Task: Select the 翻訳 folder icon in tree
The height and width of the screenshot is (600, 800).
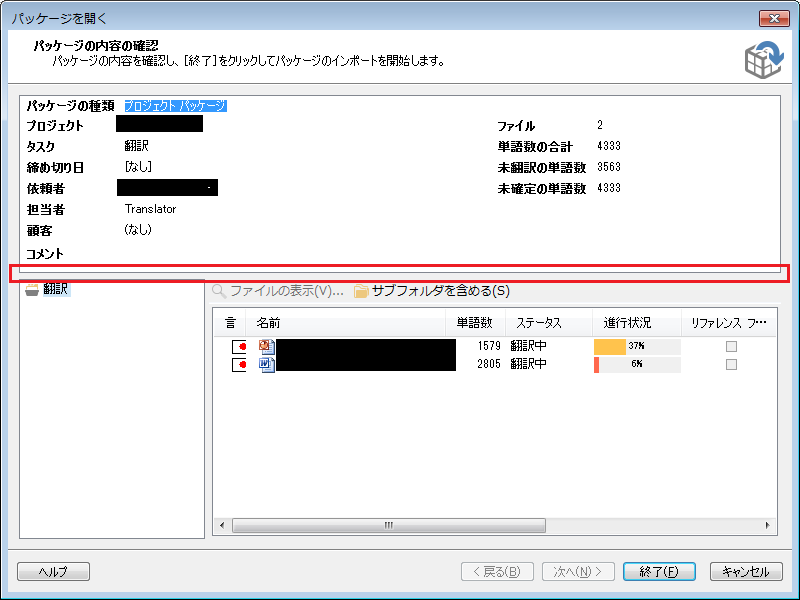Action: [x=32, y=290]
